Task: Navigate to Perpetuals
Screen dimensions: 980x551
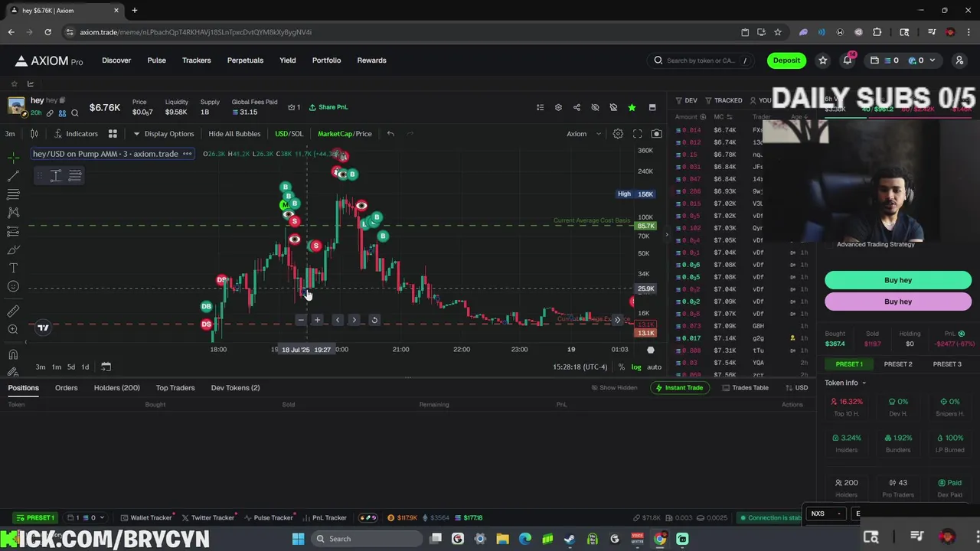Action: pyautogui.click(x=245, y=60)
